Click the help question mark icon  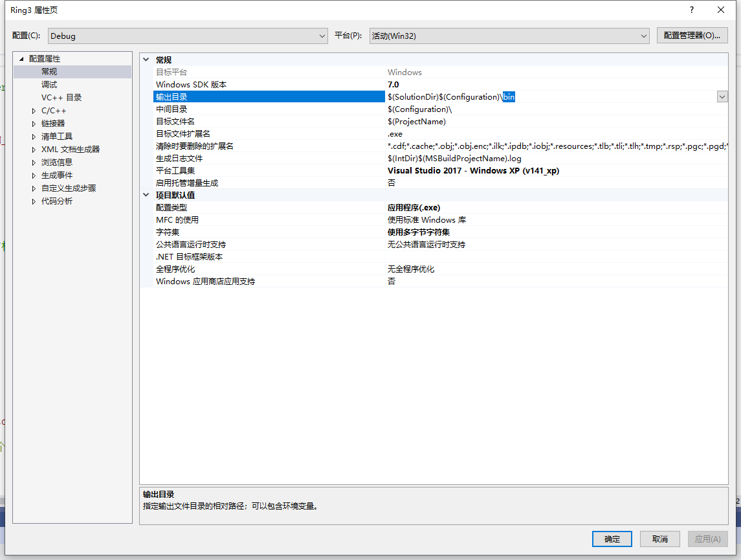coord(692,10)
